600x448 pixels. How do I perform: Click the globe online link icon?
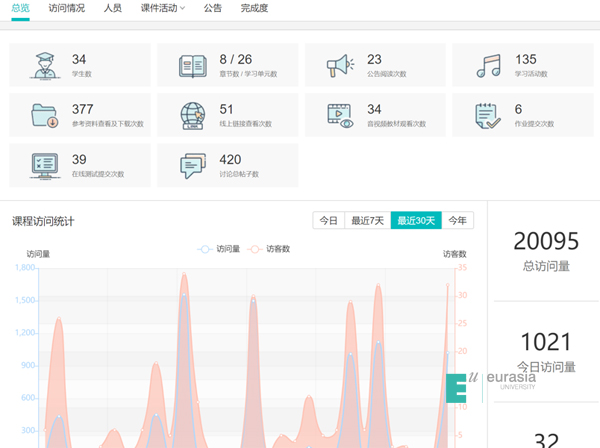click(x=193, y=115)
